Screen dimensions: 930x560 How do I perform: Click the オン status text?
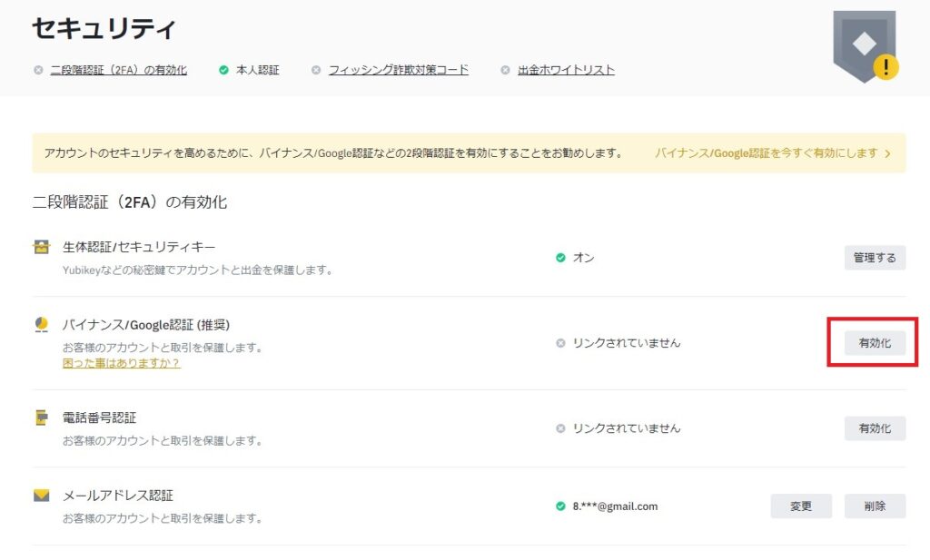pyautogui.click(x=584, y=258)
